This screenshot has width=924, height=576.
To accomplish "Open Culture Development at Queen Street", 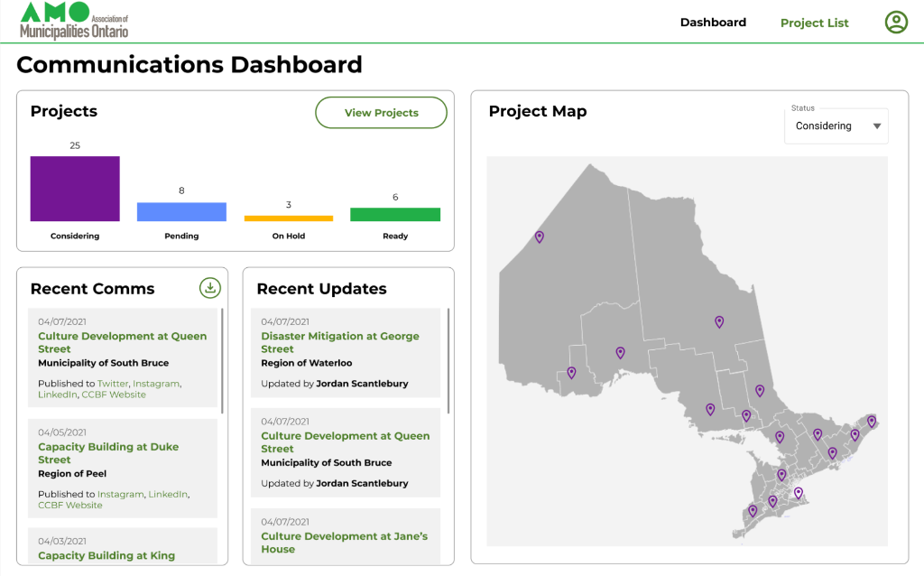I will [123, 342].
